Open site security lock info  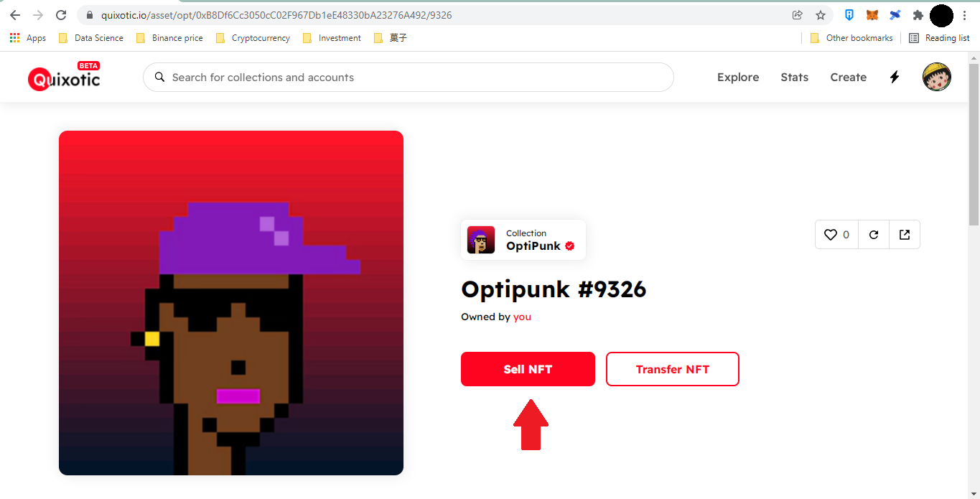point(90,15)
